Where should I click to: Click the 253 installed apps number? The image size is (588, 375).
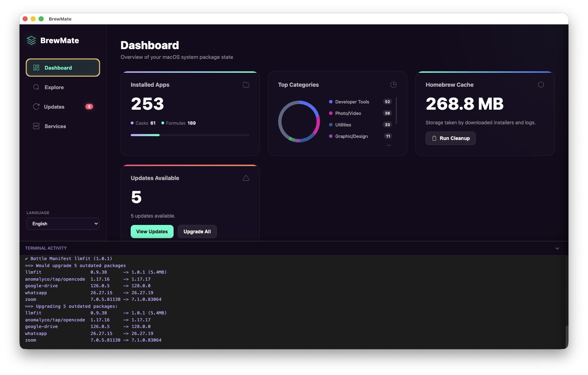pyautogui.click(x=147, y=104)
